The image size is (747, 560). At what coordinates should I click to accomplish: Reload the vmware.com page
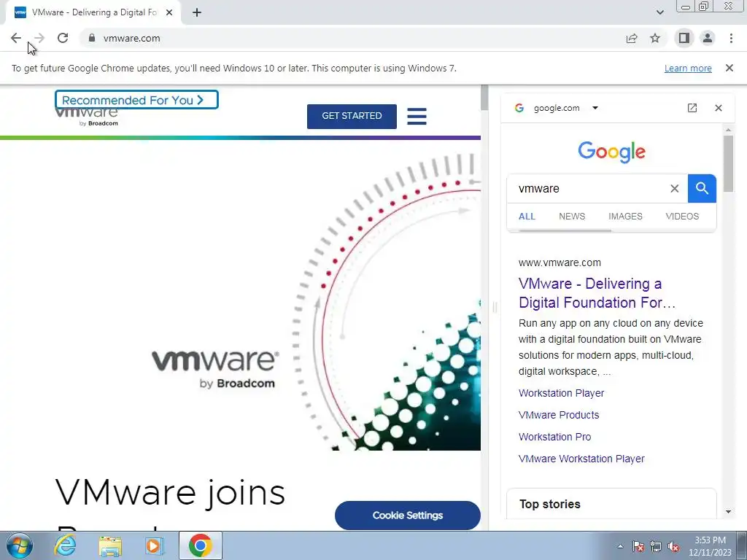point(63,38)
